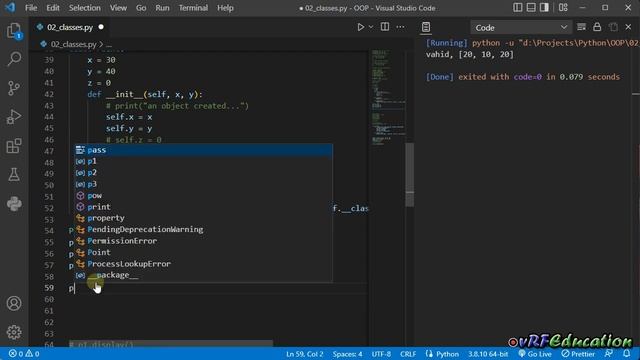This screenshot has width=640, height=360.
Task: Open the Code output channel dropdown
Action: (x=521, y=27)
